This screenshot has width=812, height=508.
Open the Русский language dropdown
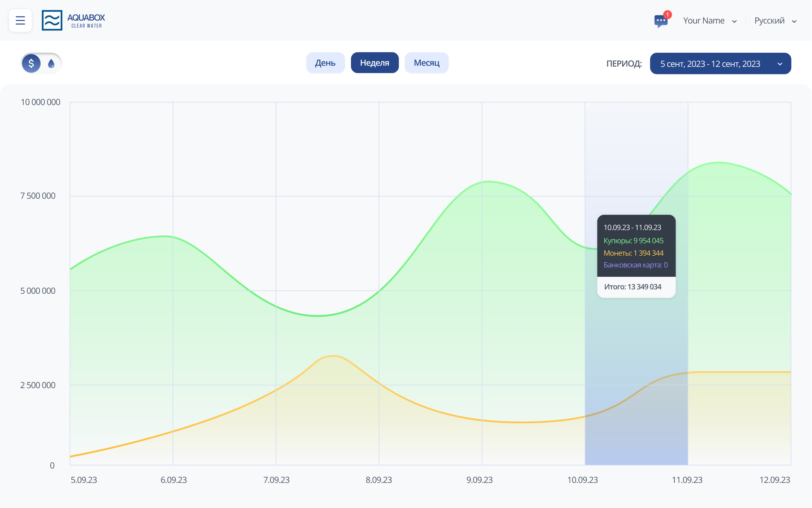click(769, 21)
